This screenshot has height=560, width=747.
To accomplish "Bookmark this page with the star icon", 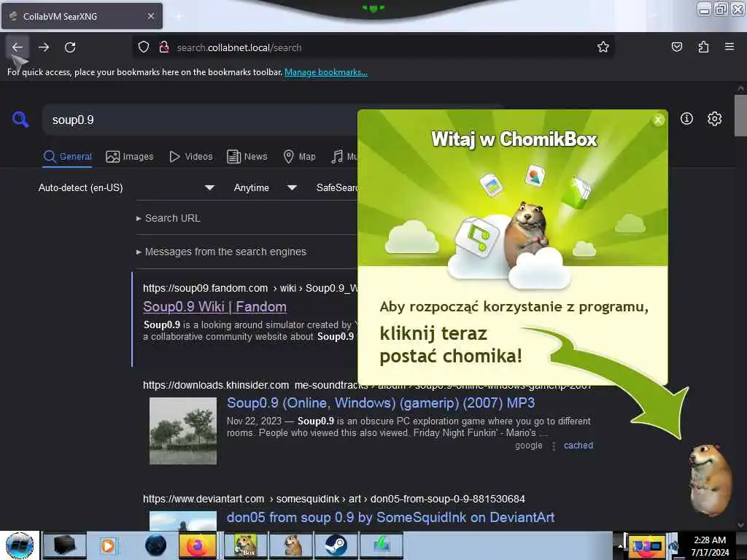I will coord(603,47).
